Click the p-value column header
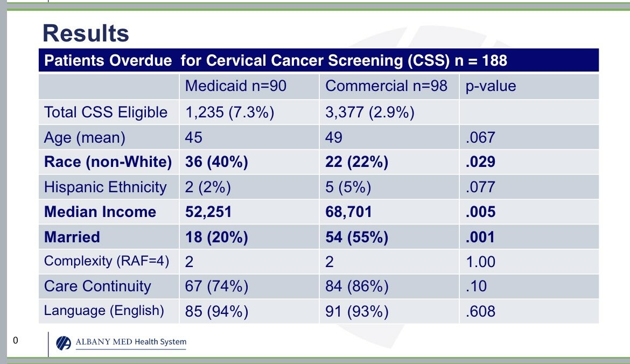Screen dimensions: 630x364 [x=491, y=86]
